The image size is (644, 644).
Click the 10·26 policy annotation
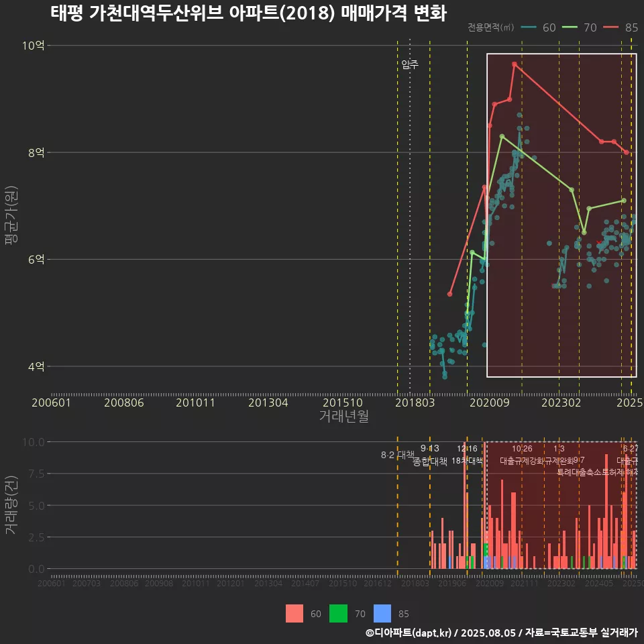(x=522, y=449)
